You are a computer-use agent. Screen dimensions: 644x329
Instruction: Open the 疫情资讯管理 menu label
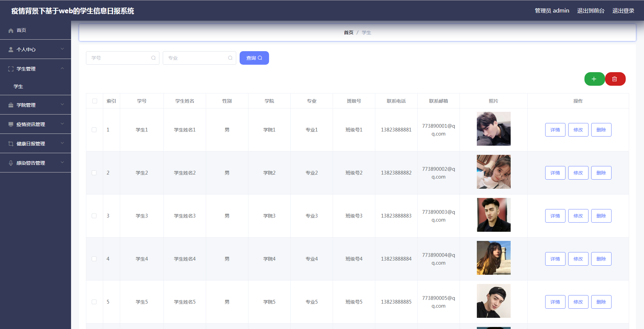click(31, 124)
